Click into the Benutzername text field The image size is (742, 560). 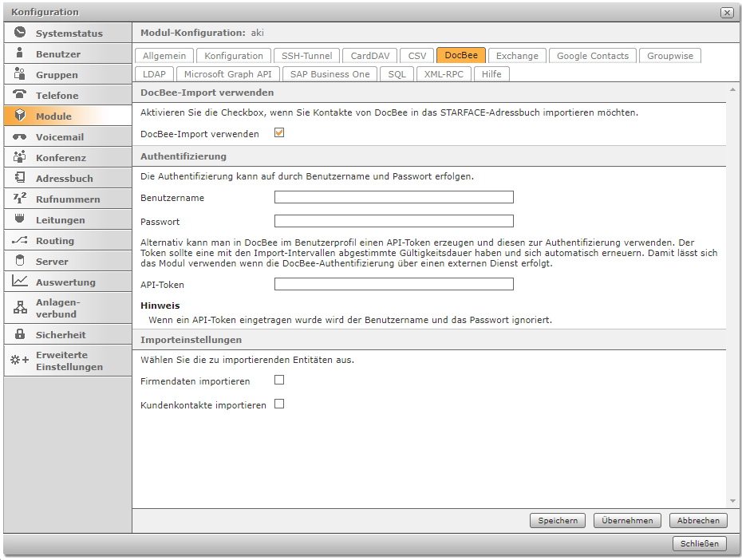393,198
